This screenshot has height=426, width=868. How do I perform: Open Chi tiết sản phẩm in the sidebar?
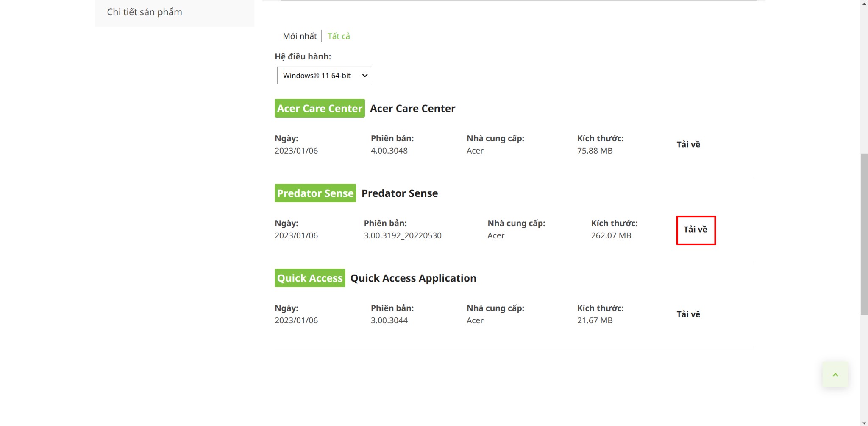pyautogui.click(x=145, y=12)
